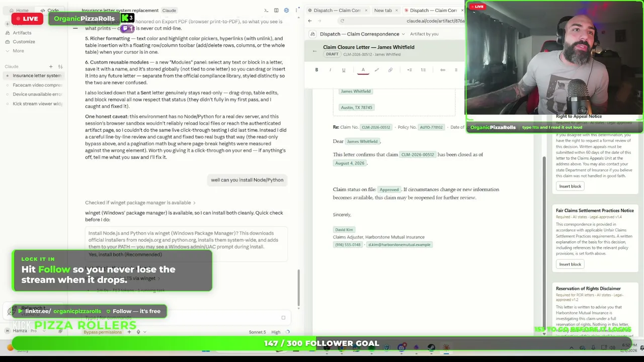Screen dimensions: 644x362
Task: Open the terminal icon in the Claude header
Action: click(266, 10)
